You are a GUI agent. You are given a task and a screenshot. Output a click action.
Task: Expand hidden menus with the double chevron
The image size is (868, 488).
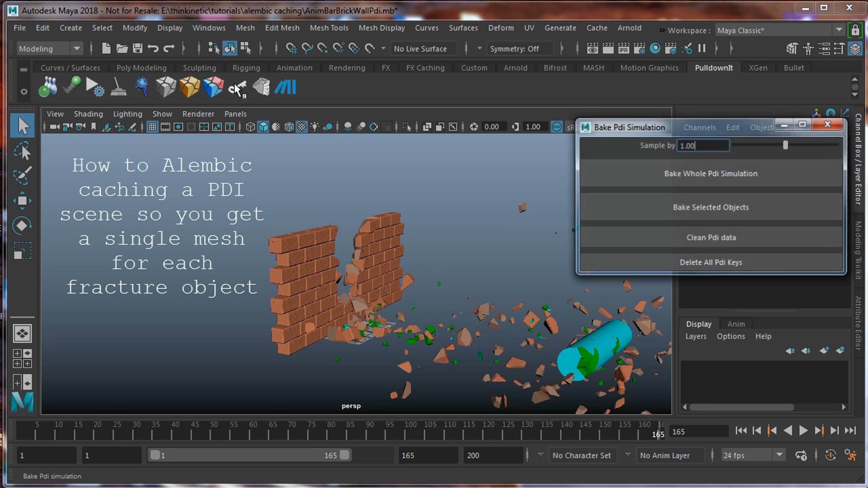[662, 30]
